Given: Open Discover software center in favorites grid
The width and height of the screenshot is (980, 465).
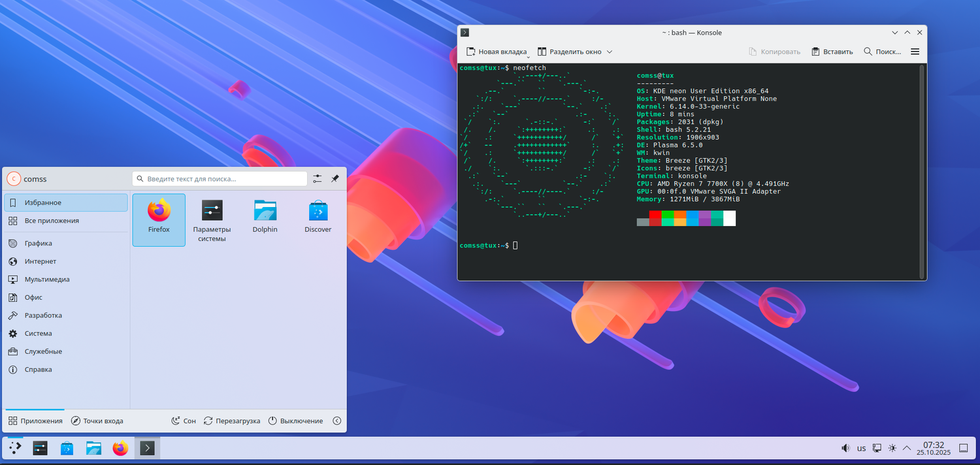Looking at the screenshot, I should point(318,220).
